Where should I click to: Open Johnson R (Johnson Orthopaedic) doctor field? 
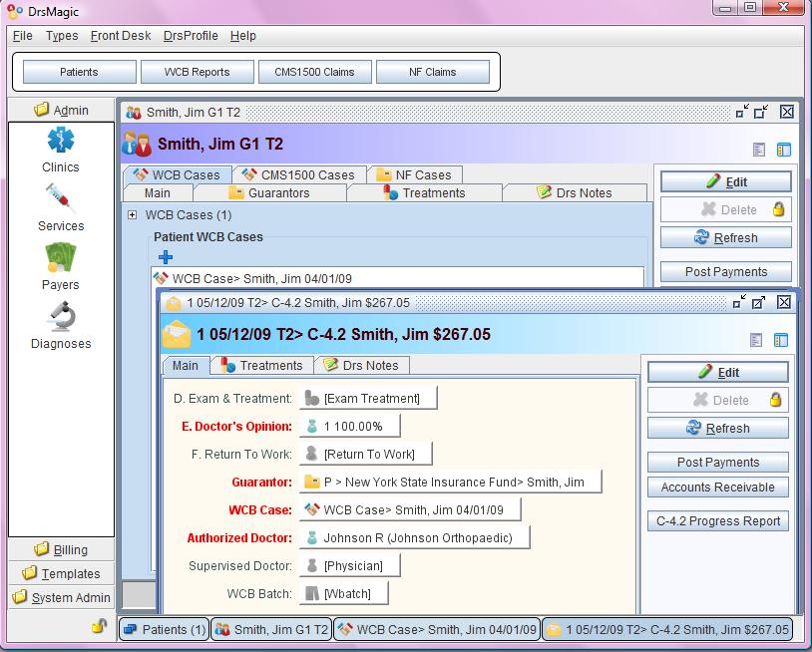coord(415,537)
